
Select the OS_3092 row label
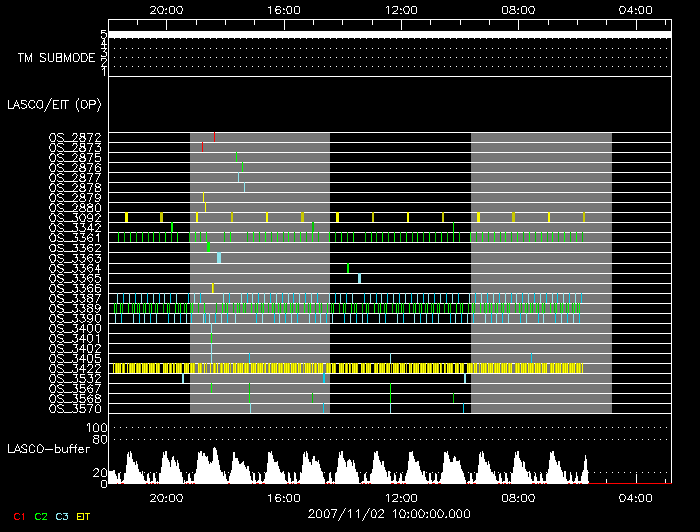tap(75, 218)
